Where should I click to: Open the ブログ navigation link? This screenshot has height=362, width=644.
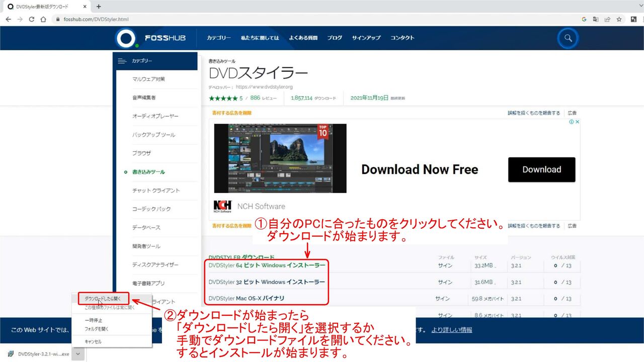point(335,38)
